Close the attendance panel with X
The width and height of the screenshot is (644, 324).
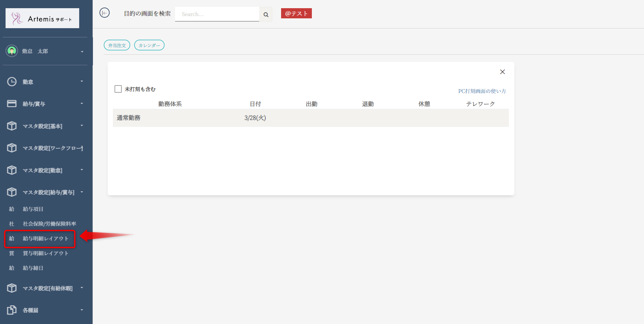click(502, 72)
